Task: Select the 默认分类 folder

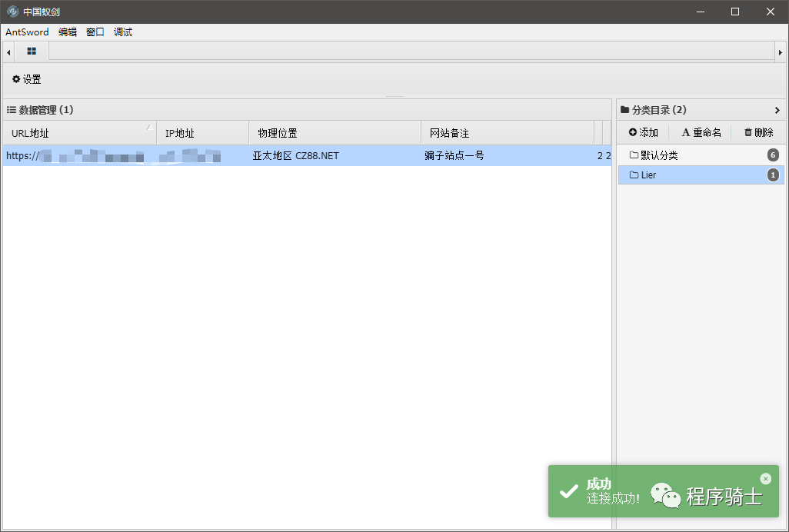Action: pyautogui.click(x=659, y=155)
